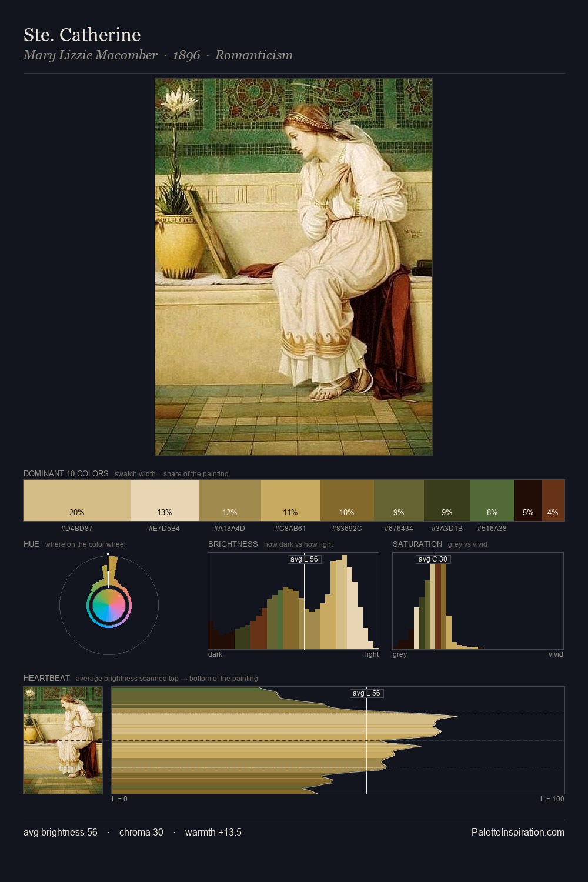Click the saturation axis label vivid
This screenshot has width=588, height=882.
click(x=556, y=654)
